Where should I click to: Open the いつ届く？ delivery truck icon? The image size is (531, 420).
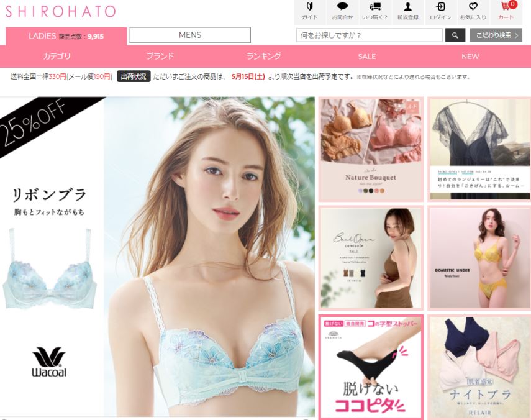(x=375, y=12)
